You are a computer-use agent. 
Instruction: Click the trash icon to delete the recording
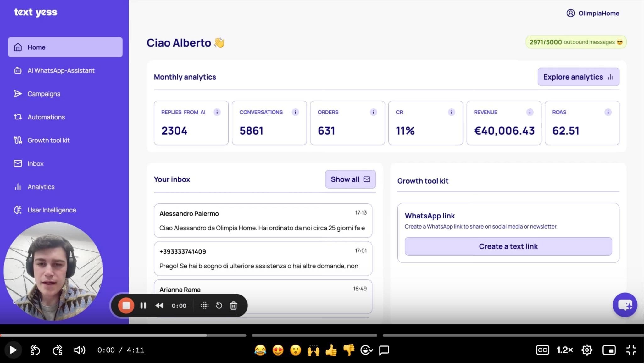point(233,306)
